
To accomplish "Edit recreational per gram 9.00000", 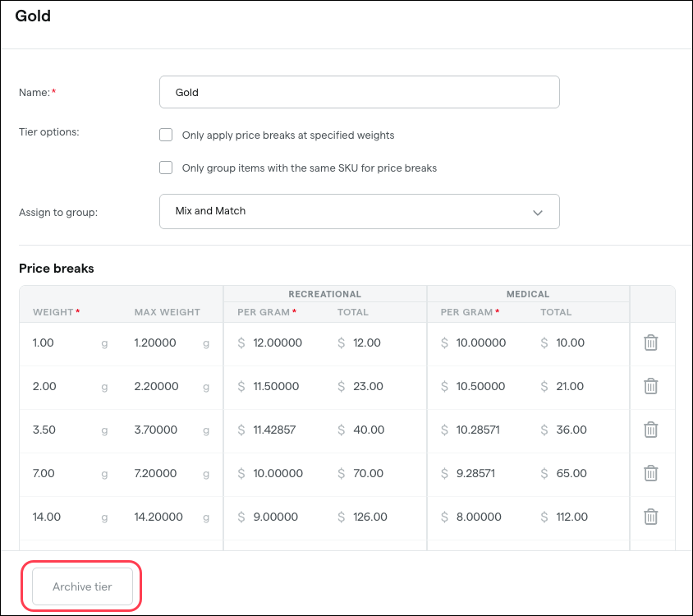I will pyautogui.click(x=275, y=517).
